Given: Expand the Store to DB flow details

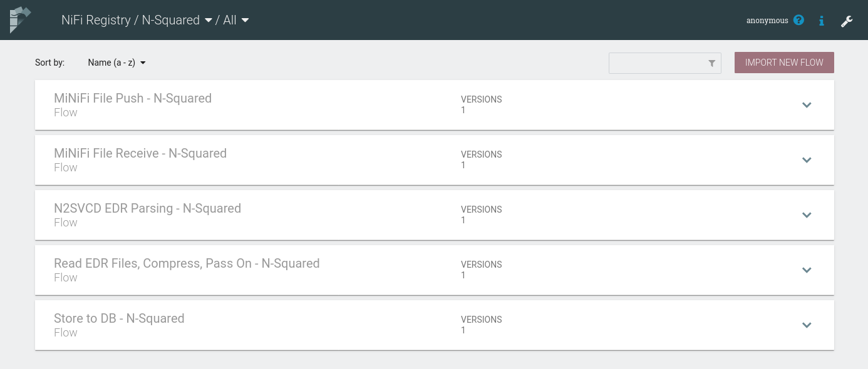Looking at the screenshot, I should pyautogui.click(x=807, y=325).
